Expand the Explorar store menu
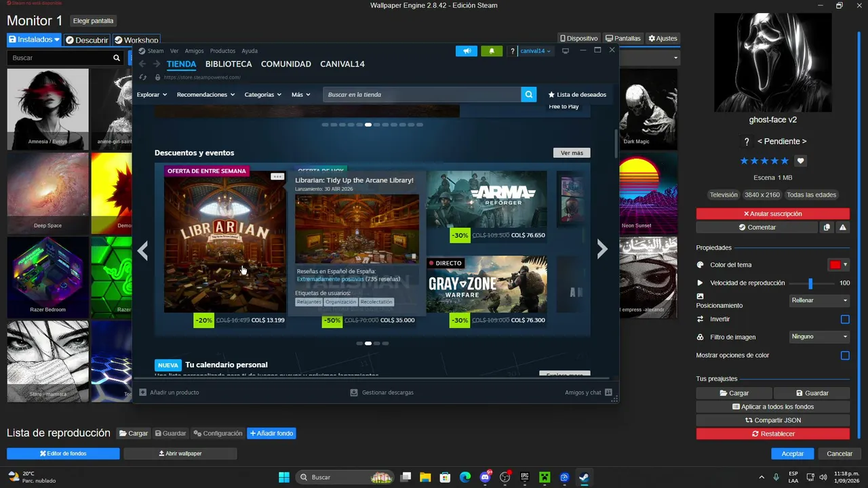This screenshot has height=488, width=868. coord(151,95)
